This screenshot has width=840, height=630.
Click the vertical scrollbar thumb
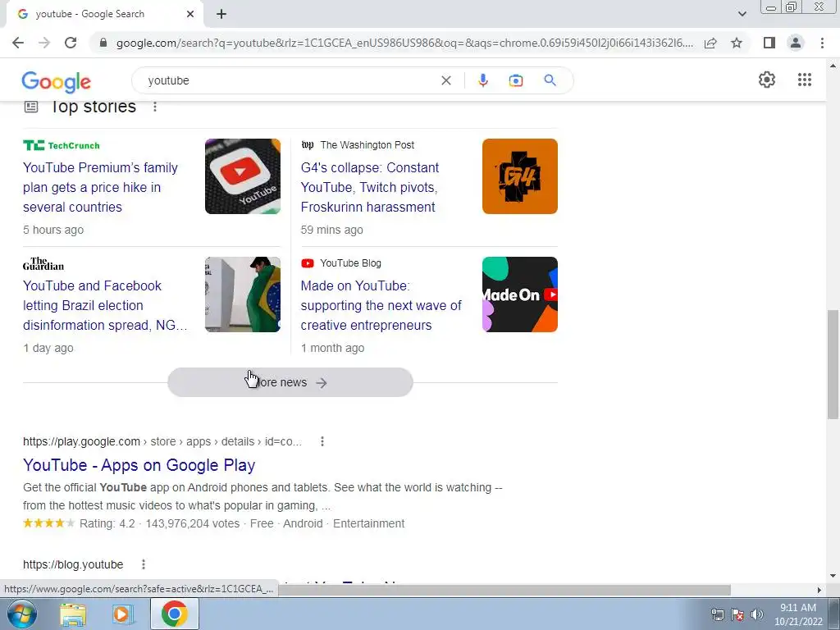(x=833, y=364)
